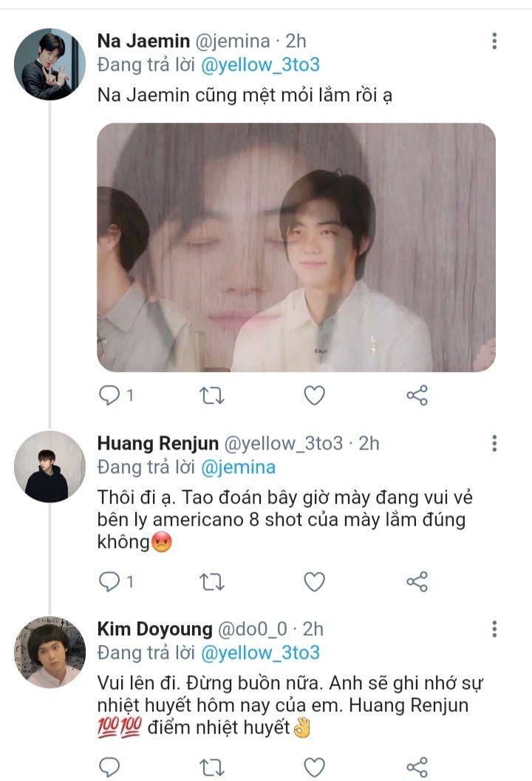This screenshot has width=532, height=781.
Task: Open @jemina mention in Huang Renjun's reply
Action: point(238,467)
